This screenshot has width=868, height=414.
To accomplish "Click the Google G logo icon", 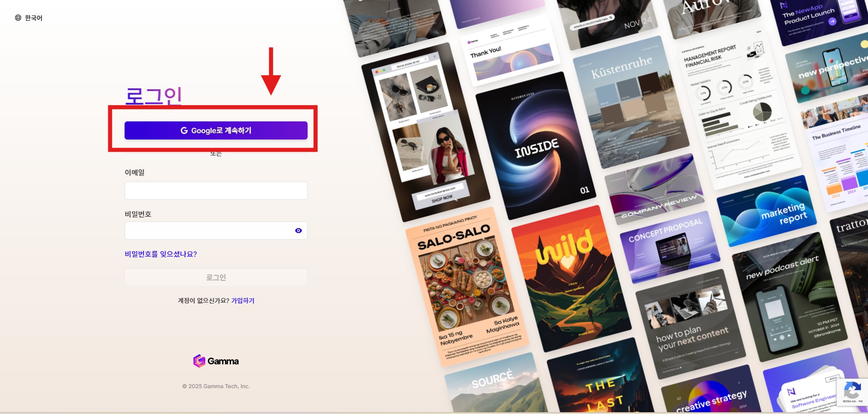I will pyautogui.click(x=184, y=130).
